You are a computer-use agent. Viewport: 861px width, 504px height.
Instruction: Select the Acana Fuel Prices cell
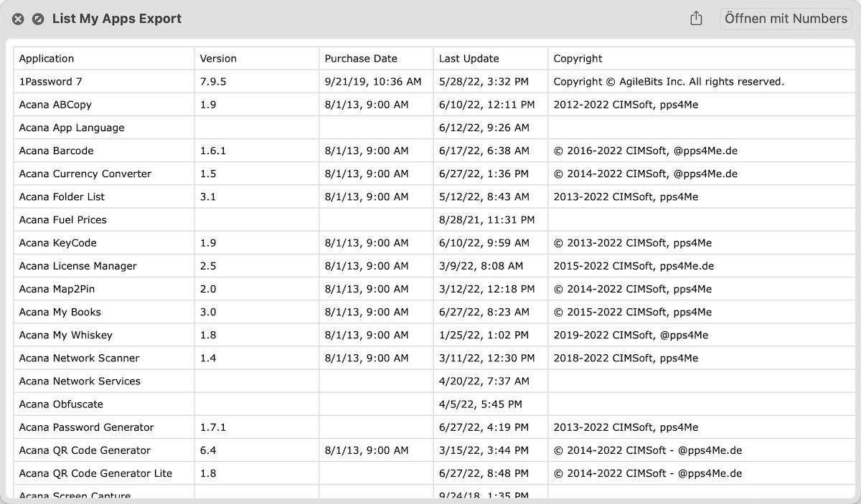point(104,219)
